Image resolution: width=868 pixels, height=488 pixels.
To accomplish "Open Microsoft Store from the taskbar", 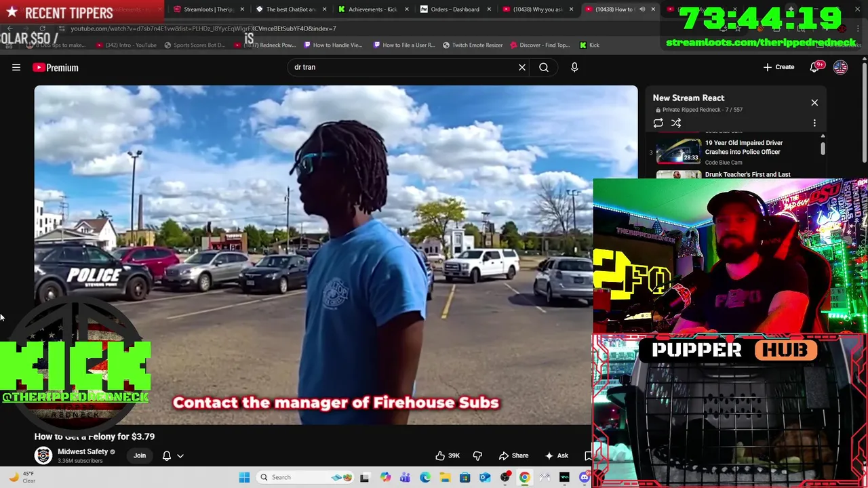I will (465, 477).
